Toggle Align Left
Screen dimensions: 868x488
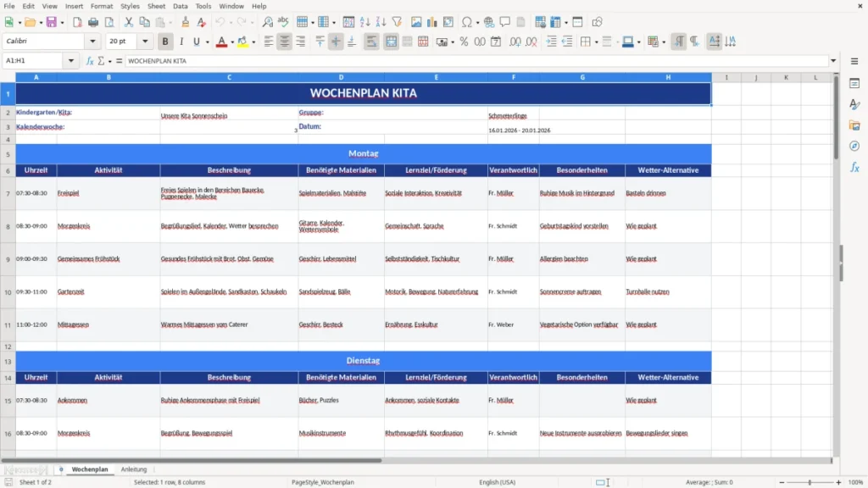pos(269,42)
